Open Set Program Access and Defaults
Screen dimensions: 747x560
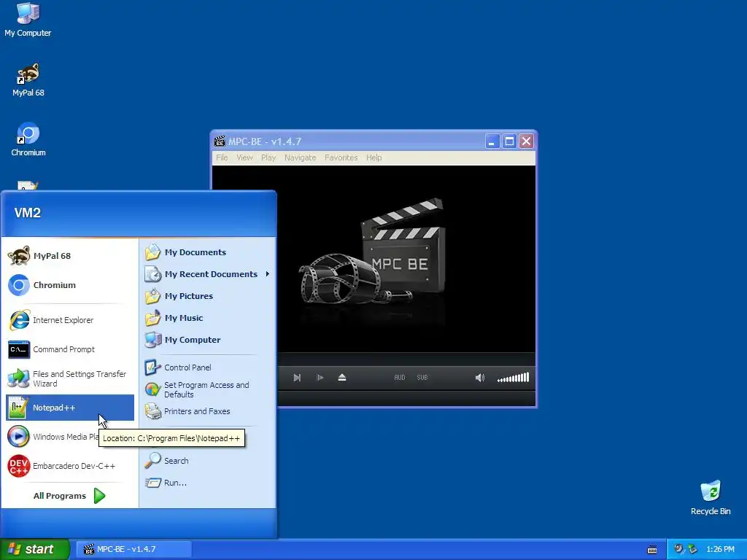(x=207, y=389)
